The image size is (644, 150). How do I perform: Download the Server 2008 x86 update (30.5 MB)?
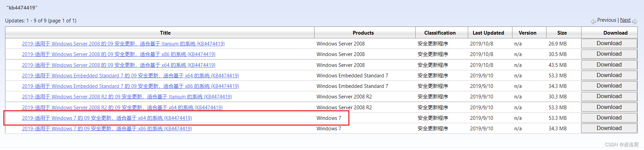coord(609,54)
